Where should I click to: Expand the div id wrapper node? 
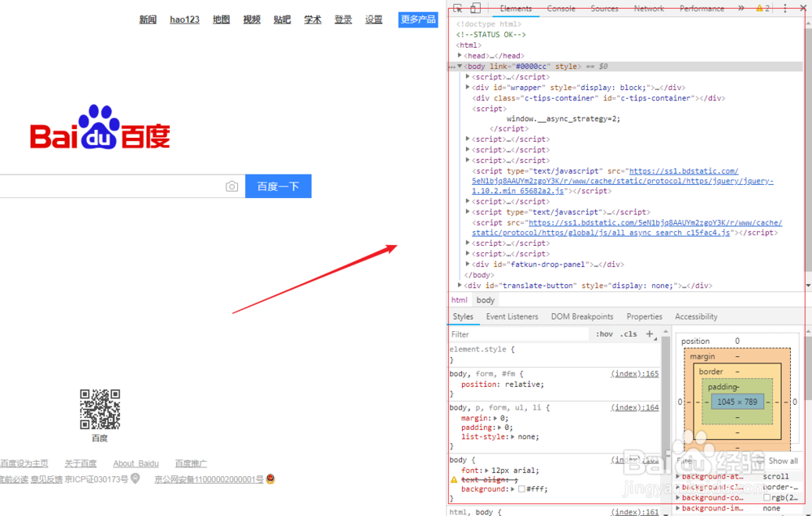[x=468, y=87]
